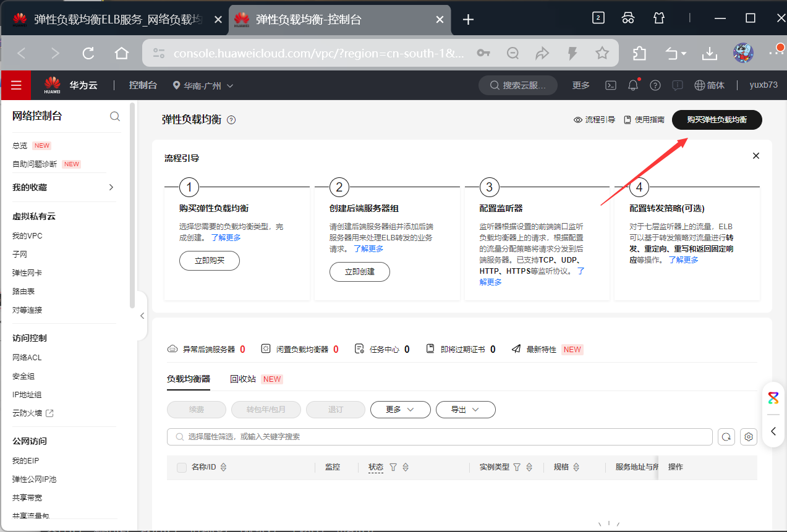The height and width of the screenshot is (532, 787).
Task: Open 我的VPC in sidebar
Action: coord(27,236)
